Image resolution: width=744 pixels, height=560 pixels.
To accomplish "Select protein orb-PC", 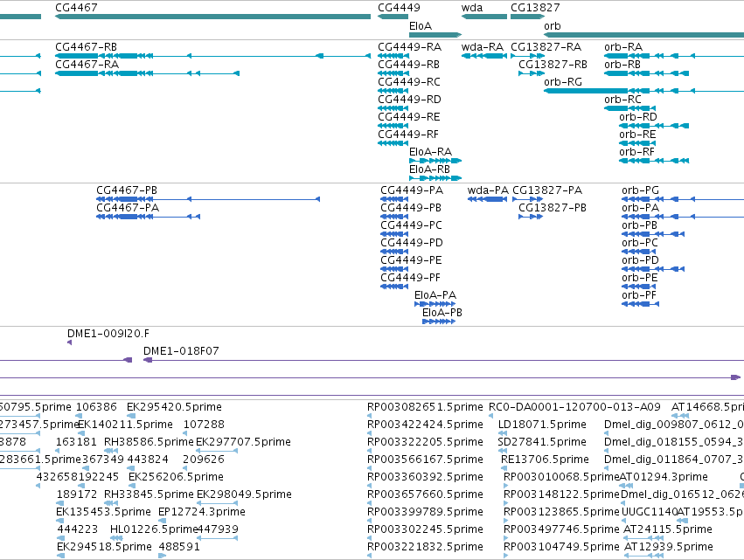I will 639,252.
